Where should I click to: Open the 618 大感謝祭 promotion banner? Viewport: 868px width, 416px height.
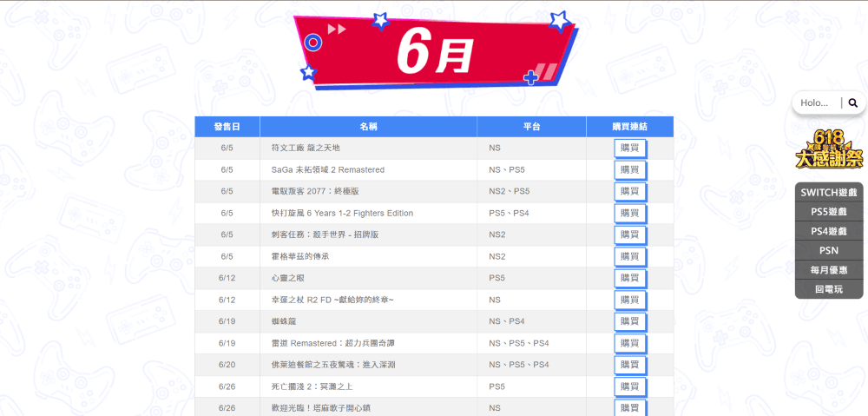point(829,149)
